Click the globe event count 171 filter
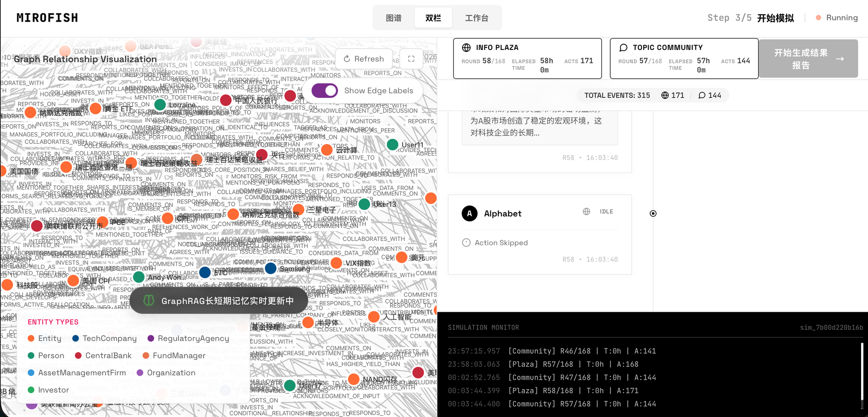The width and height of the screenshot is (868, 417). click(672, 95)
